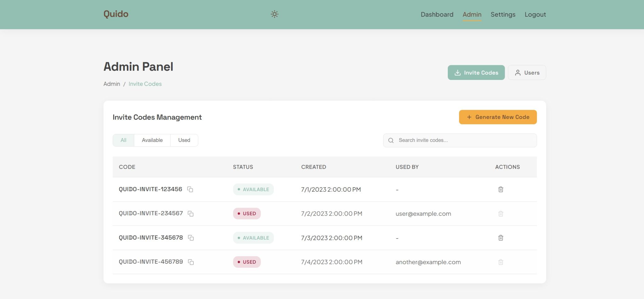Filter codes by Used status
Image resolution: width=644 pixels, height=299 pixels.
(x=184, y=140)
